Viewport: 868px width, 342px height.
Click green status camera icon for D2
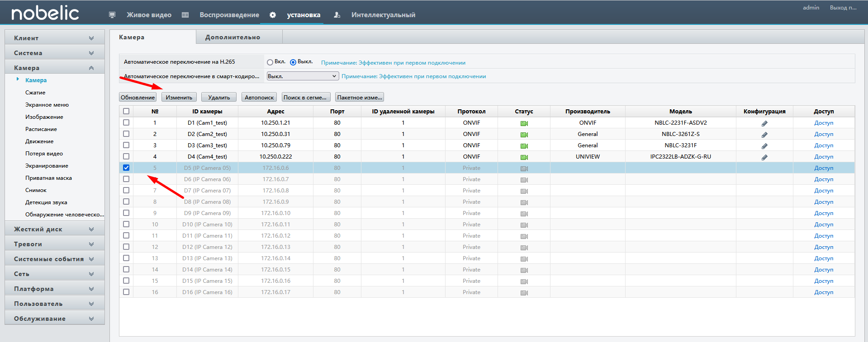click(524, 135)
